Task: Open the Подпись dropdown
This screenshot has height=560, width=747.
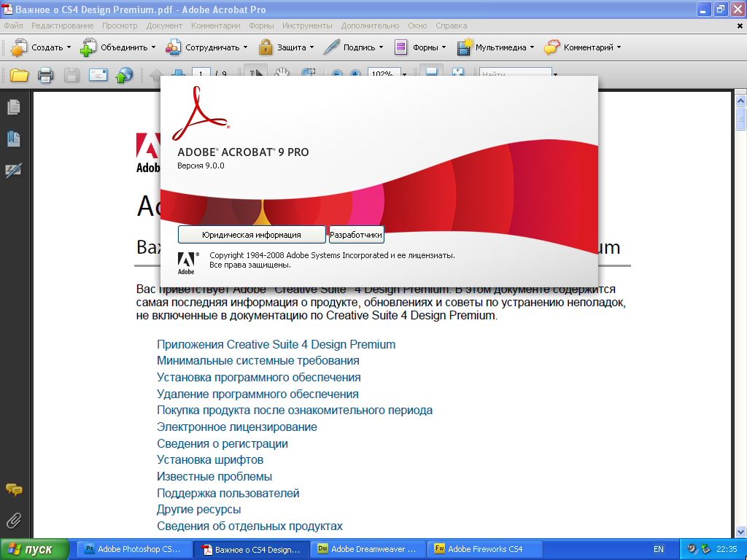Action: click(x=353, y=47)
